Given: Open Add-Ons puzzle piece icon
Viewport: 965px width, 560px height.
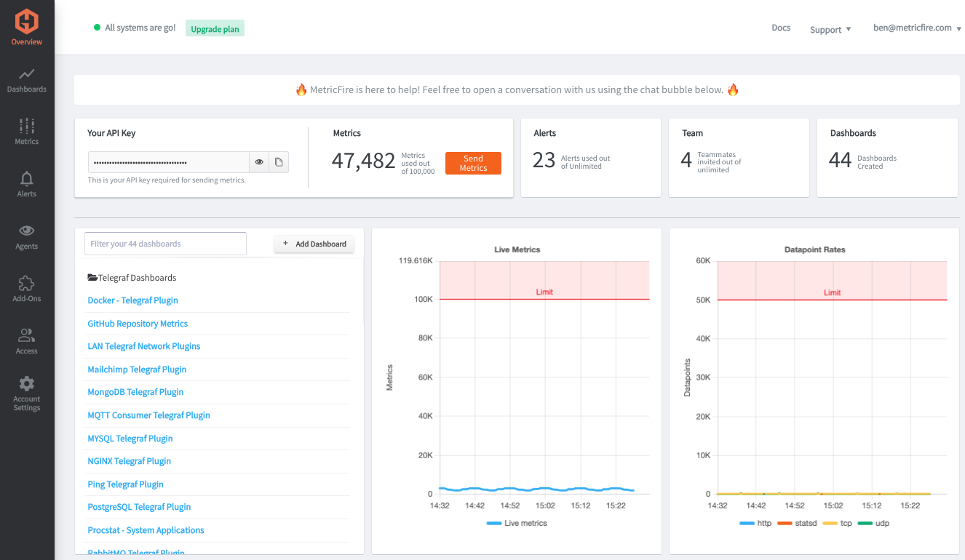Looking at the screenshot, I should point(27,284).
